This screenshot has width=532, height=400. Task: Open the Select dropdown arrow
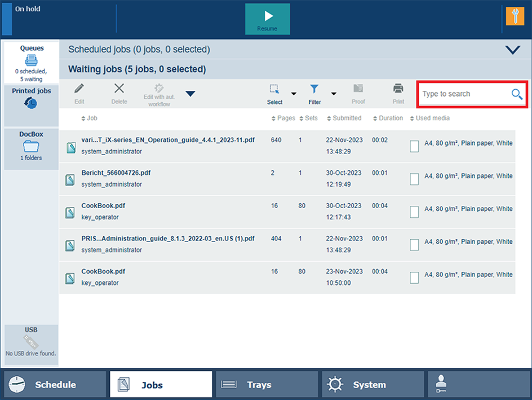point(293,94)
